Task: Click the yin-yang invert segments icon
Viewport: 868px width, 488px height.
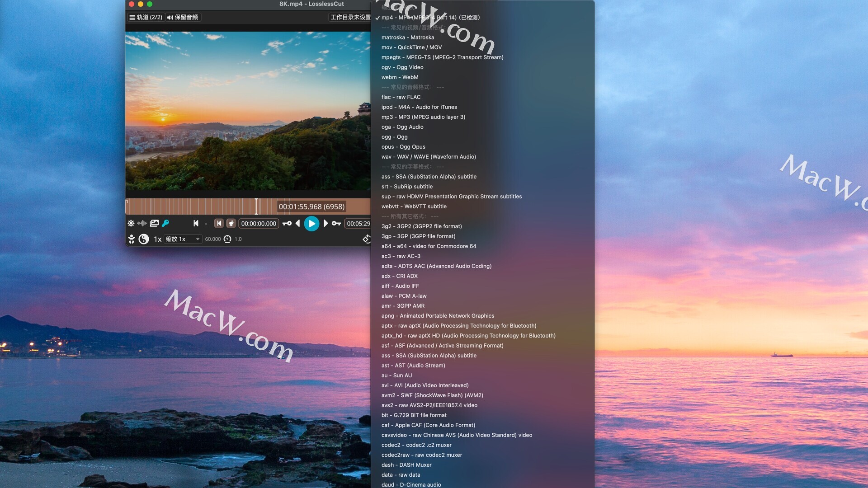Action: tap(143, 239)
